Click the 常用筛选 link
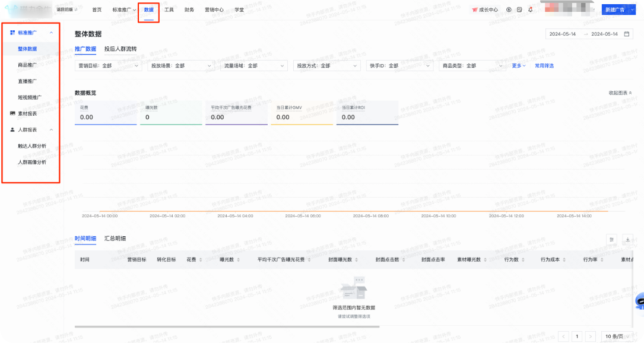The height and width of the screenshot is (343, 644). pos(544,66)
